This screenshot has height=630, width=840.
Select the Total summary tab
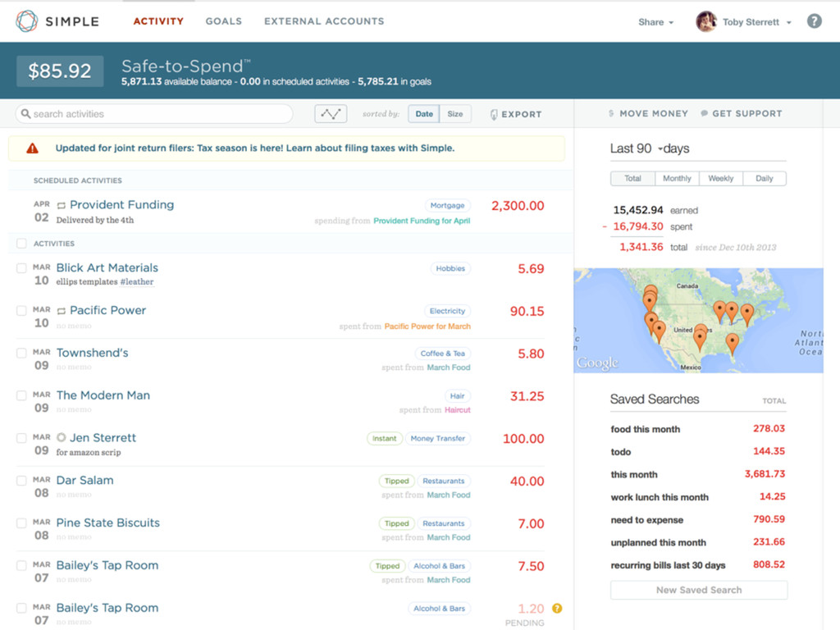(632, 178)
